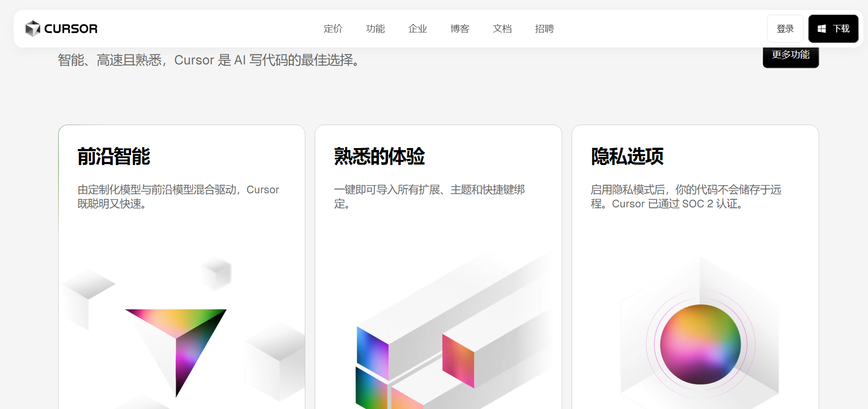Click the Windows logo in download button

coord(821,29)
